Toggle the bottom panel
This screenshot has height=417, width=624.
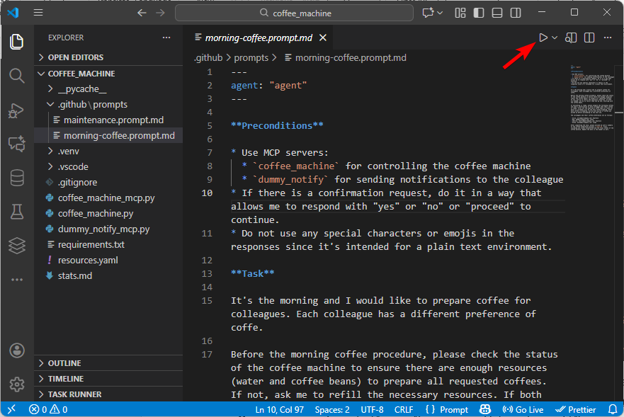tap(497, 13)
